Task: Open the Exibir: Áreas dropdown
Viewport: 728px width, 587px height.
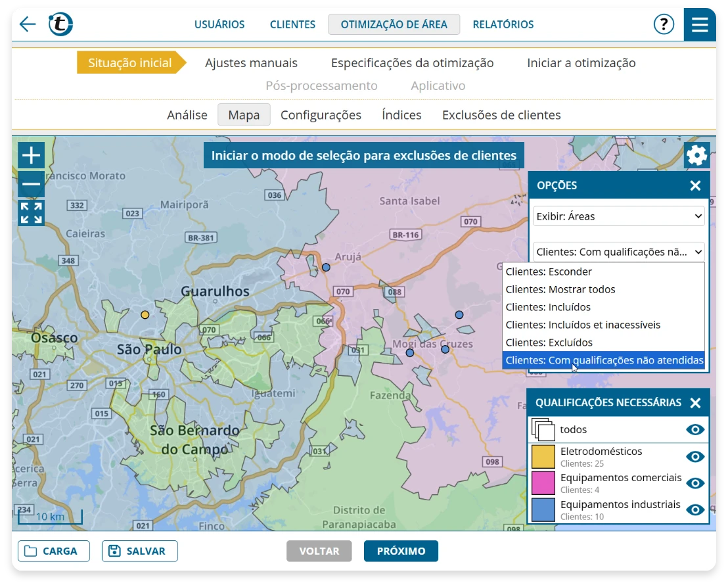Action: (x=618, y=216)
